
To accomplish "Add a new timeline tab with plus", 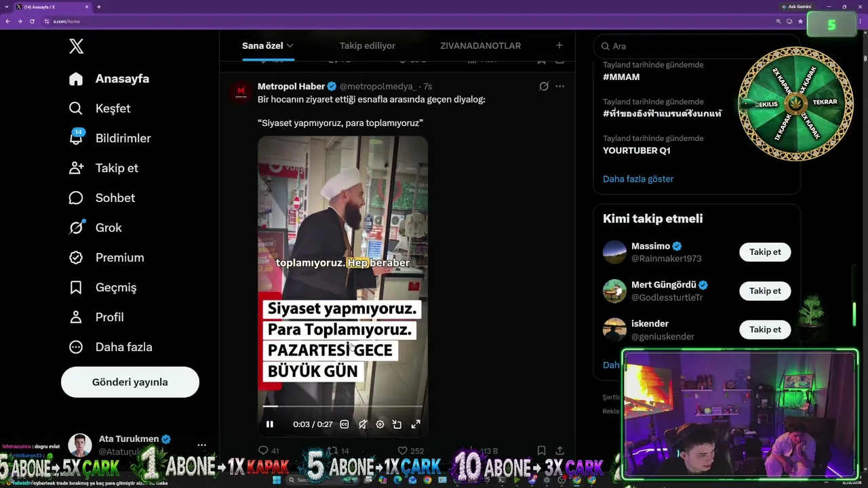I will (x=559, y=45).
